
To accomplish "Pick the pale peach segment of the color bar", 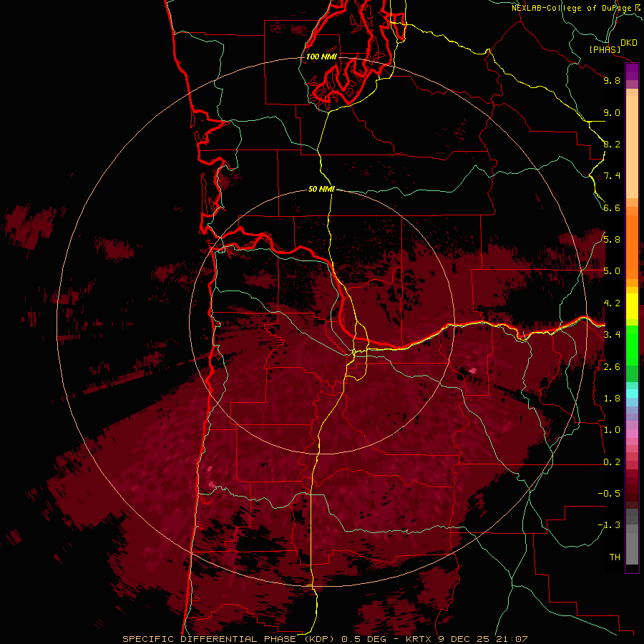I will tap(632, 147).
